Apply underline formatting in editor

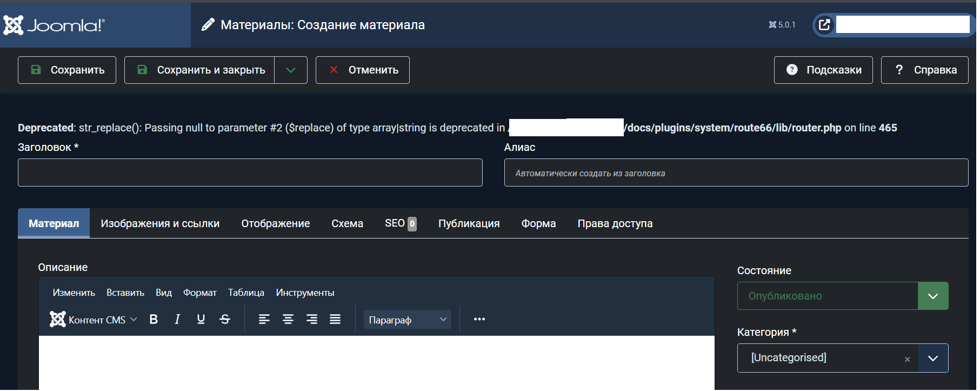(x=201, y=319)
